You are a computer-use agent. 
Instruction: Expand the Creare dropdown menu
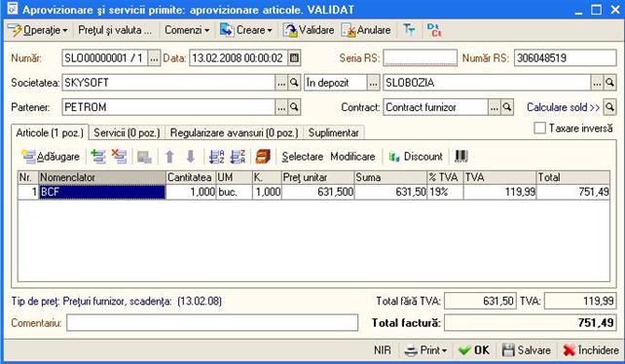coord(246,30)
